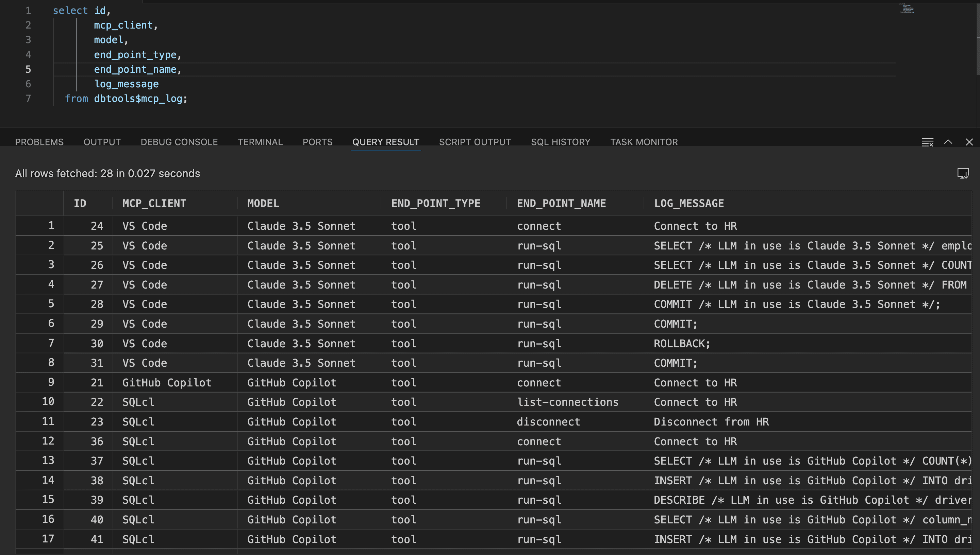This screenshot has width=980, height=555.
Task: Click line number 5 in the editor gutter
Action: (x=28, y=69)
